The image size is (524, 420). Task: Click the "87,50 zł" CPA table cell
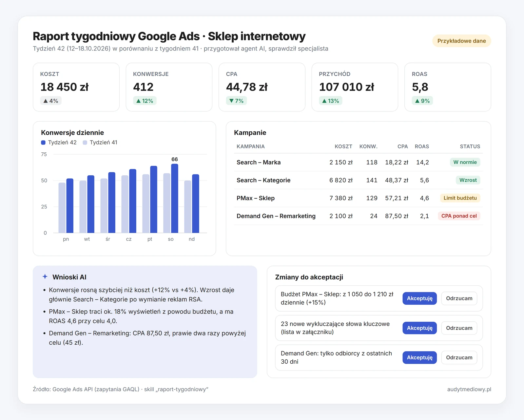tap(397, 216)
